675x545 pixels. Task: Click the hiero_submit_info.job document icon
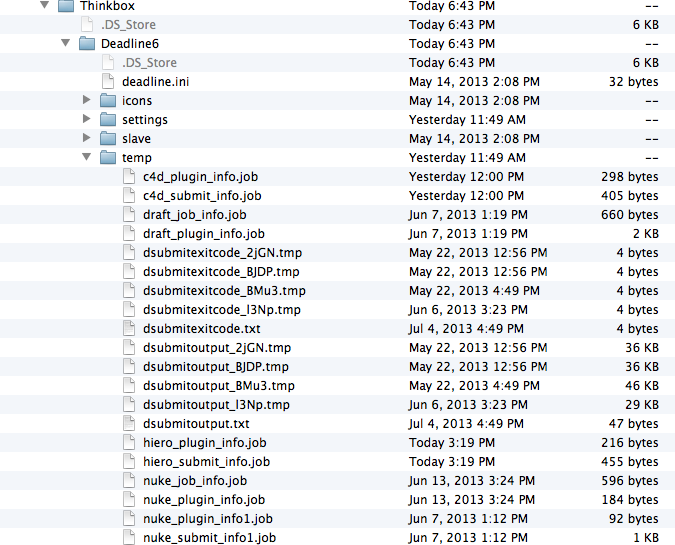point(128,462)
